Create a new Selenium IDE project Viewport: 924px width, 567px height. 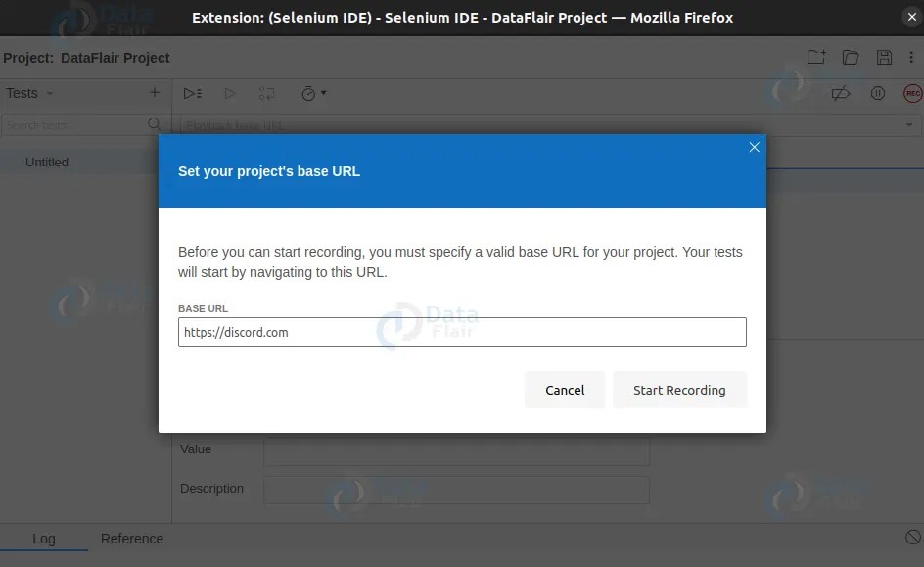tap(815, 57)
